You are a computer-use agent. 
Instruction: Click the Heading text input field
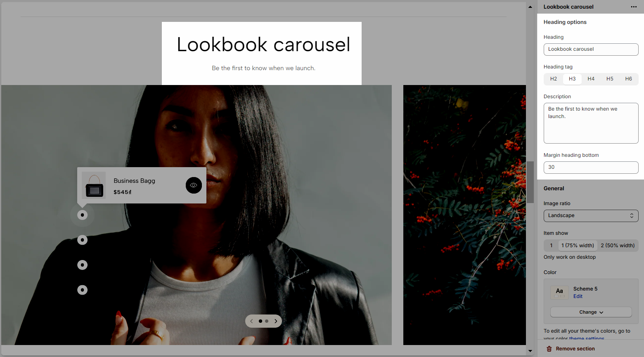click(x=591, y=49)
